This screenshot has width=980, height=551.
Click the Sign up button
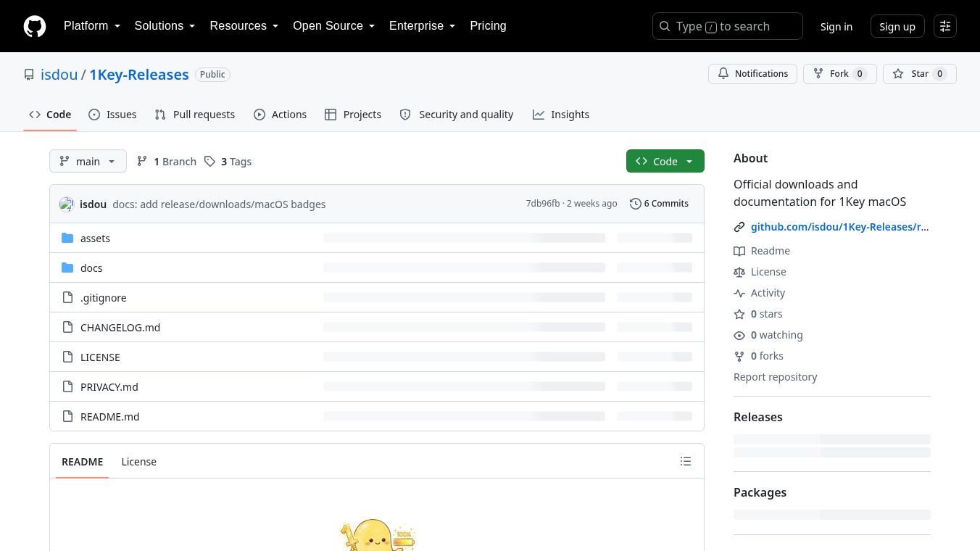pos(897,26)
